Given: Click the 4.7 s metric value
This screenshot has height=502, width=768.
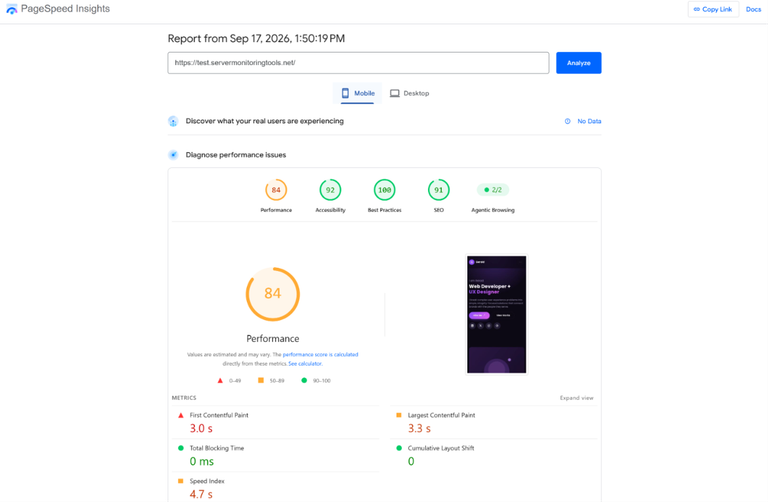Looking at the screenshot, I should tap(201, 494).
